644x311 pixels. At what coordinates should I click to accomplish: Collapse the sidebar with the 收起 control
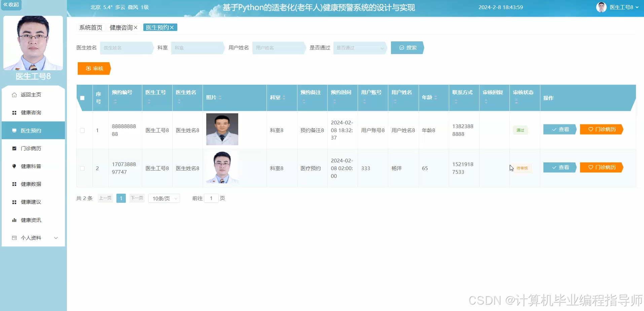pos(11,5)
